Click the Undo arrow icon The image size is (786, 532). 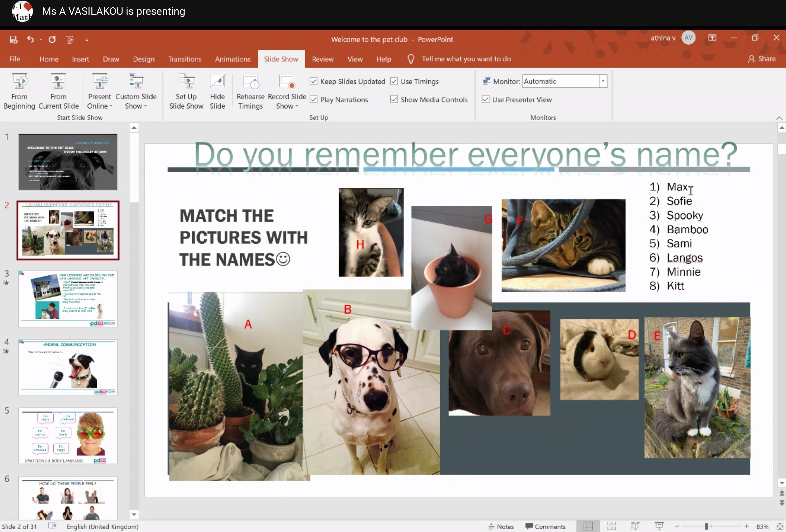31,39
